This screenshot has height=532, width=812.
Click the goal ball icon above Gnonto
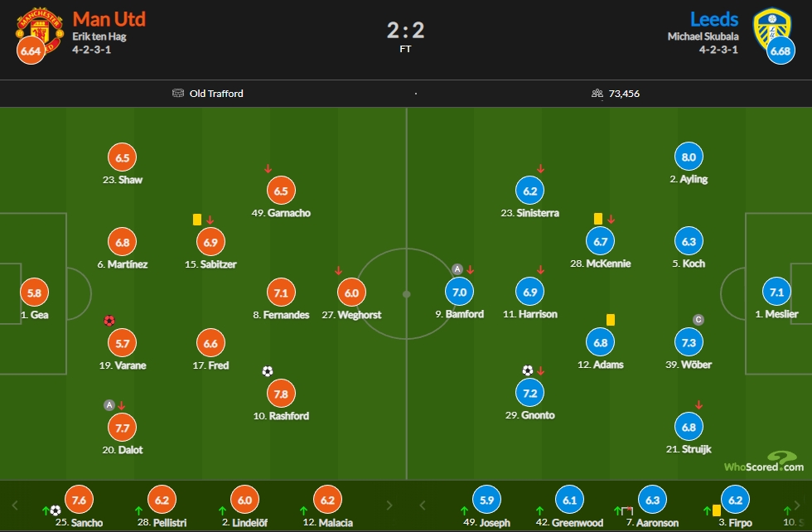pos(527,370)
